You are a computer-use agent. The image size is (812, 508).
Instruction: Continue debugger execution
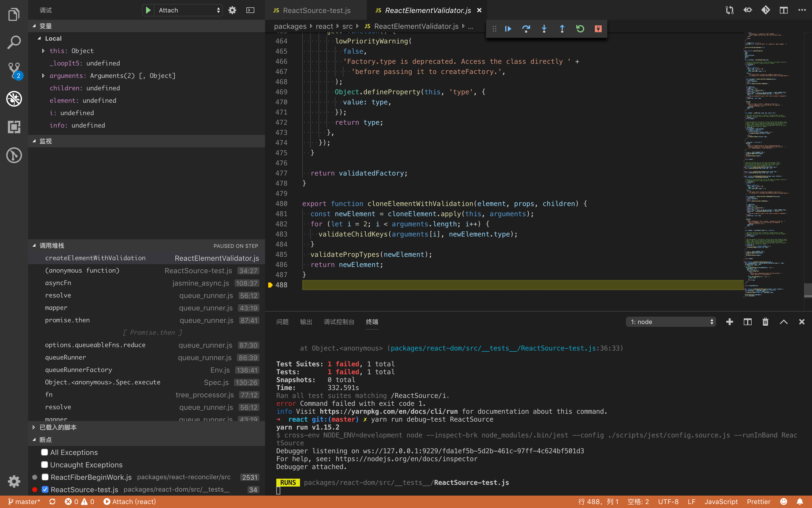point(508,29)
